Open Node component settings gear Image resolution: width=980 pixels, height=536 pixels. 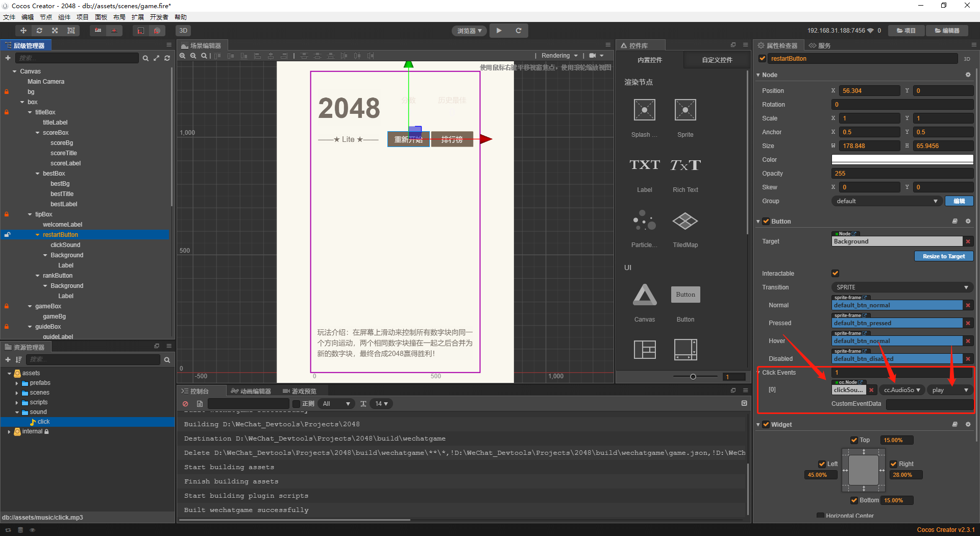tap(968, 75)
